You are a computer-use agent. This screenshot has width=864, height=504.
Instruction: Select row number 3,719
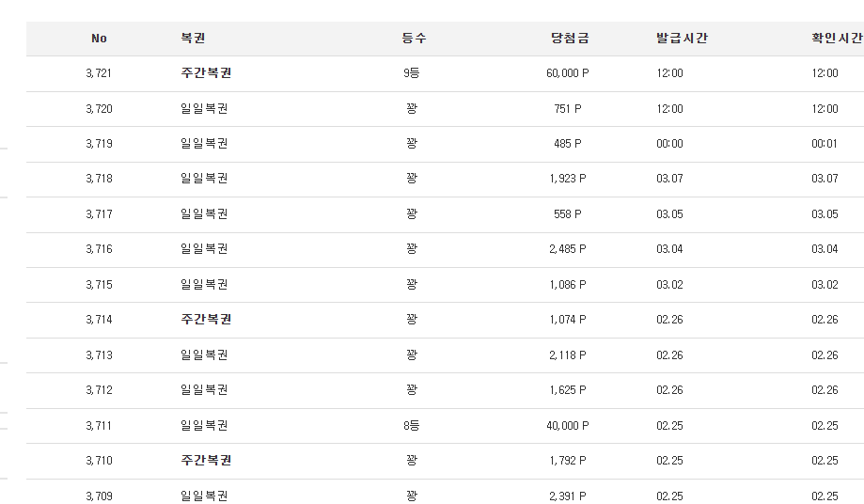[x=99, y=144]
